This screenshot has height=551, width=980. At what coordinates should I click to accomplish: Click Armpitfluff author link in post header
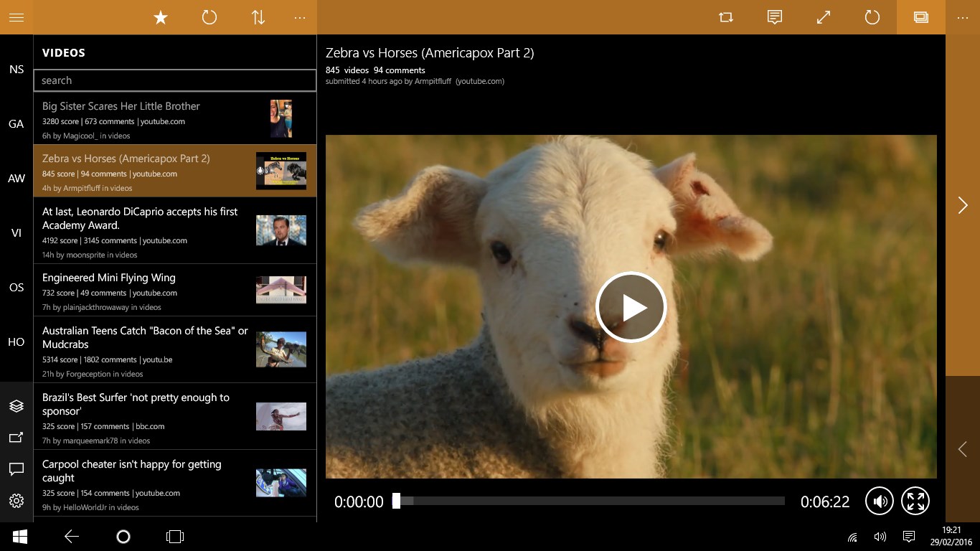click(433, 81)
